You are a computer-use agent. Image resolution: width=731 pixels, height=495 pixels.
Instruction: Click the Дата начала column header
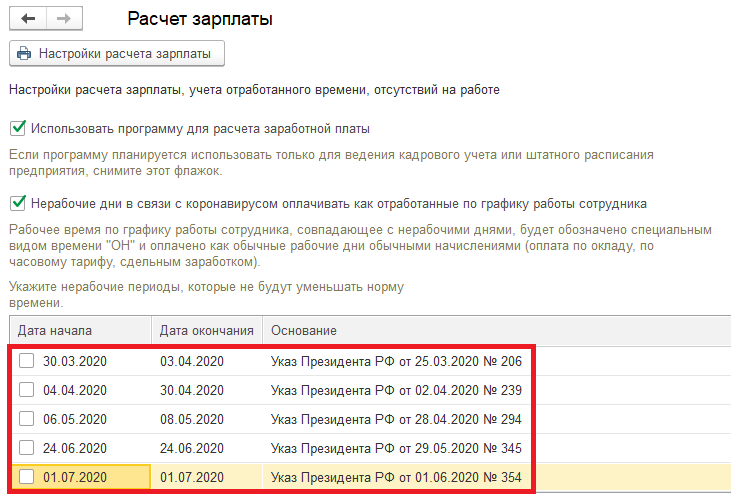(81, 330)
